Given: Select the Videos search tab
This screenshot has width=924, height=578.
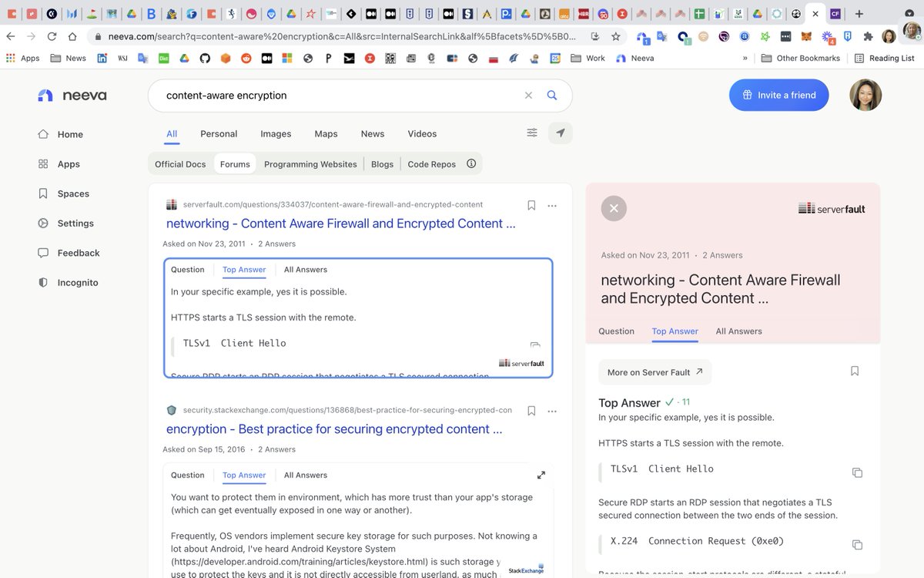Looking at the screenshot, I should point(422,133).
